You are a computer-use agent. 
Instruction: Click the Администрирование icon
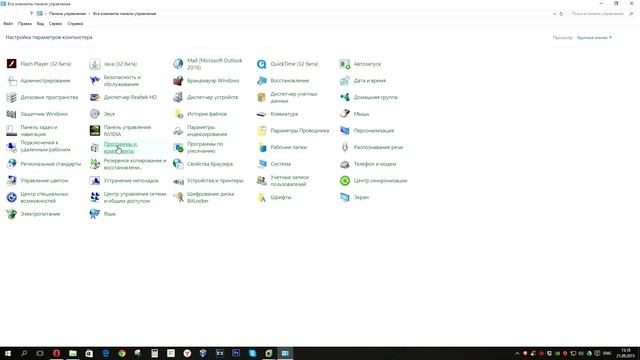[x=11, y=80]
